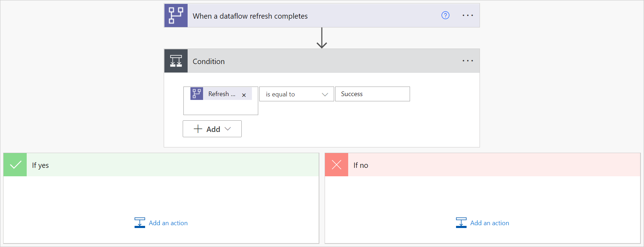Open the trigger card's ellipsis menu

coord(468,15)
